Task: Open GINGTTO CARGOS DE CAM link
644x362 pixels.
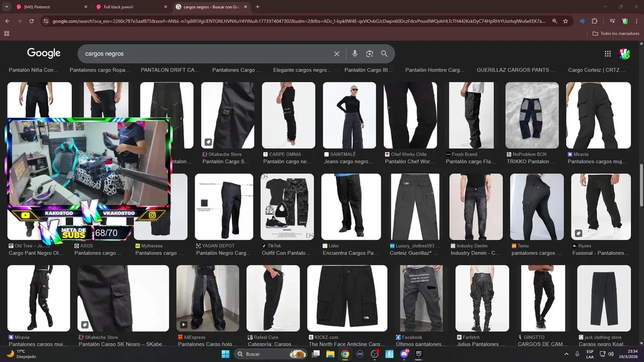Action: 543,344
